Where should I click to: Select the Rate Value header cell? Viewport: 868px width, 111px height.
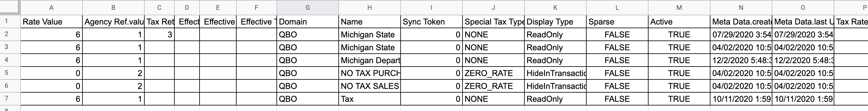51,22
